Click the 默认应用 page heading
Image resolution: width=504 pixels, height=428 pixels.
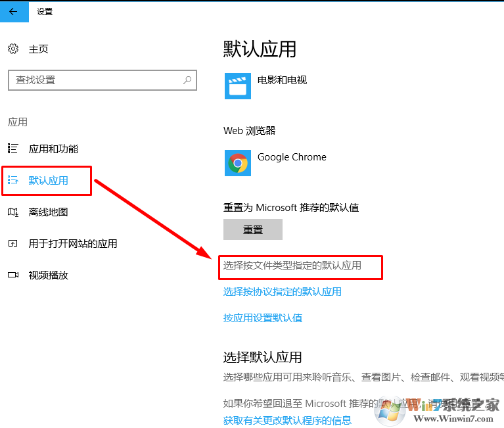click(x=260, y=49)
